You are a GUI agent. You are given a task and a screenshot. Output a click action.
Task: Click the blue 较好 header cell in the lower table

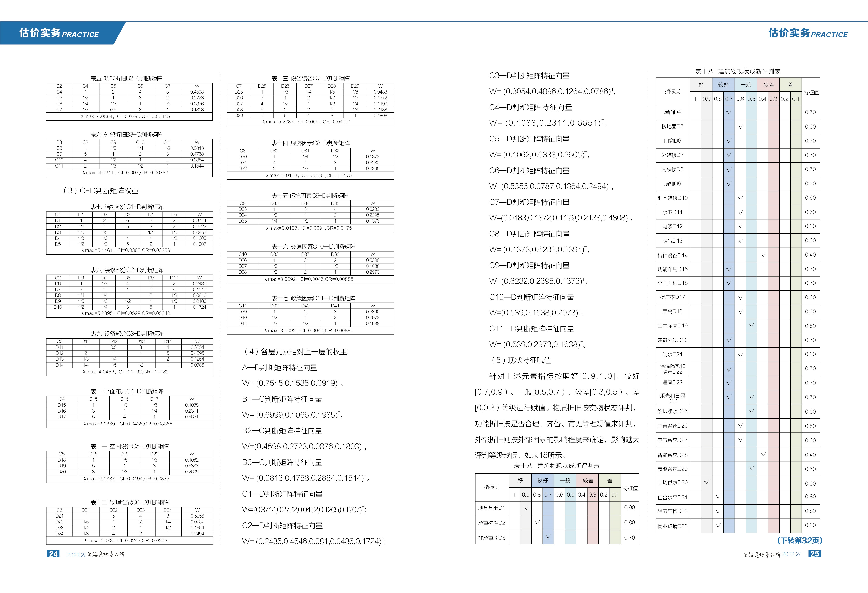[x=542, y=481]
